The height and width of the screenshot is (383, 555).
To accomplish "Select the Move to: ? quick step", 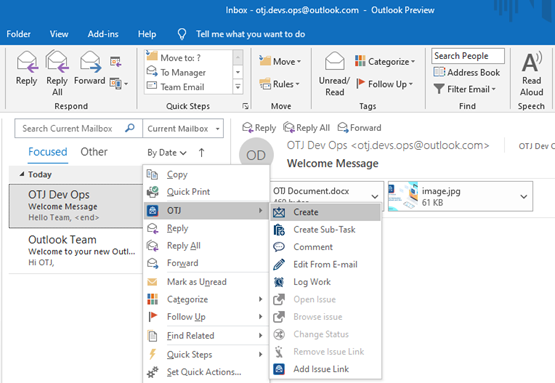I will [189, 57].
